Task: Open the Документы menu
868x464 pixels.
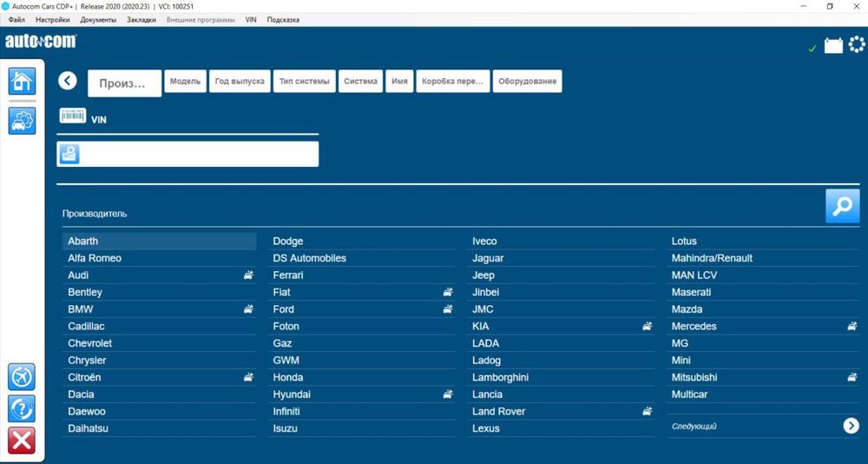Action: 98,19
